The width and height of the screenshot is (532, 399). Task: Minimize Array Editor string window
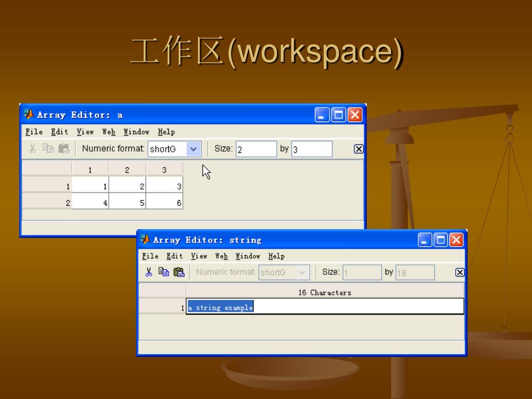tap(424, 240)
